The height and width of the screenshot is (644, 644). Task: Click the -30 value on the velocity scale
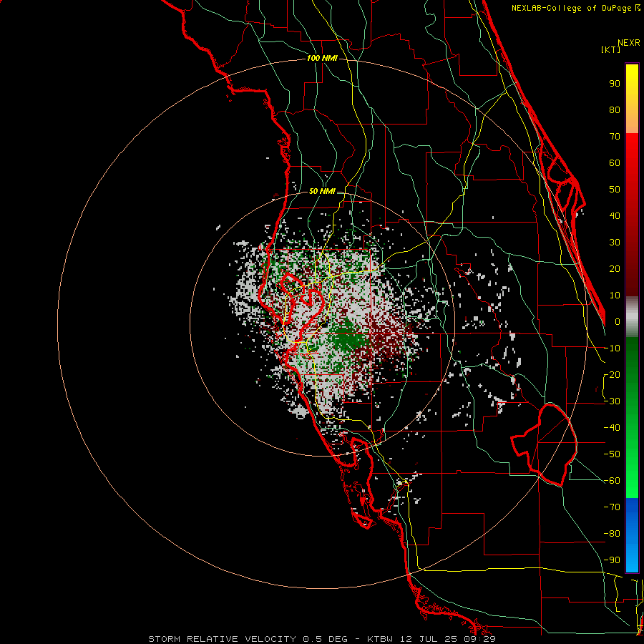pyautogui.click(x=612, y=401)
